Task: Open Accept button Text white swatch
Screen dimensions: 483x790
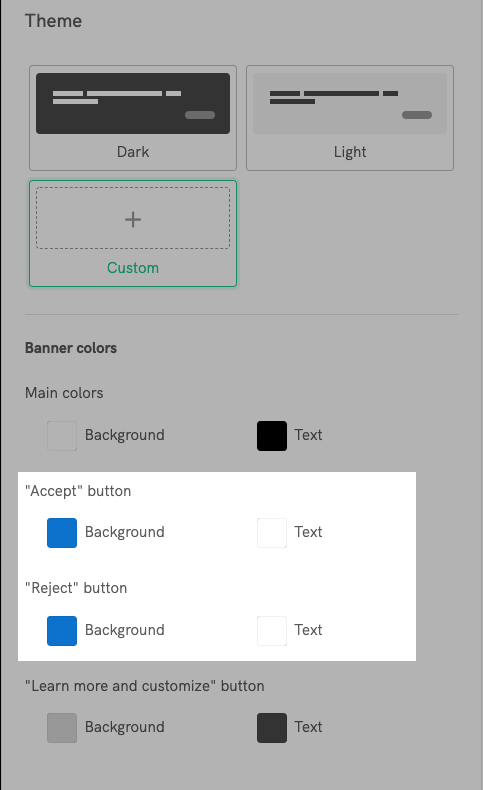Action: (272, 533)
